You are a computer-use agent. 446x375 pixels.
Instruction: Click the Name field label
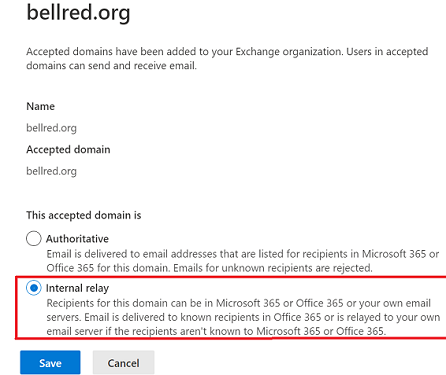coord(40,106)
